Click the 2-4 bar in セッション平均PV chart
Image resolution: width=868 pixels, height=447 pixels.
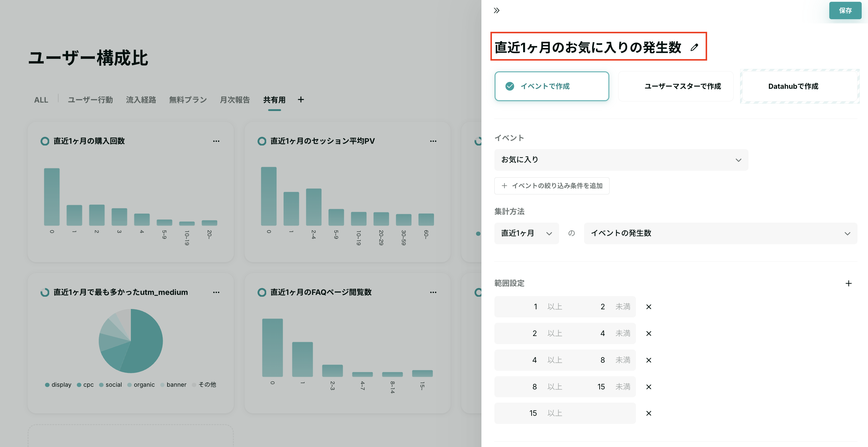pyautogui.click(x=313, y=207)
